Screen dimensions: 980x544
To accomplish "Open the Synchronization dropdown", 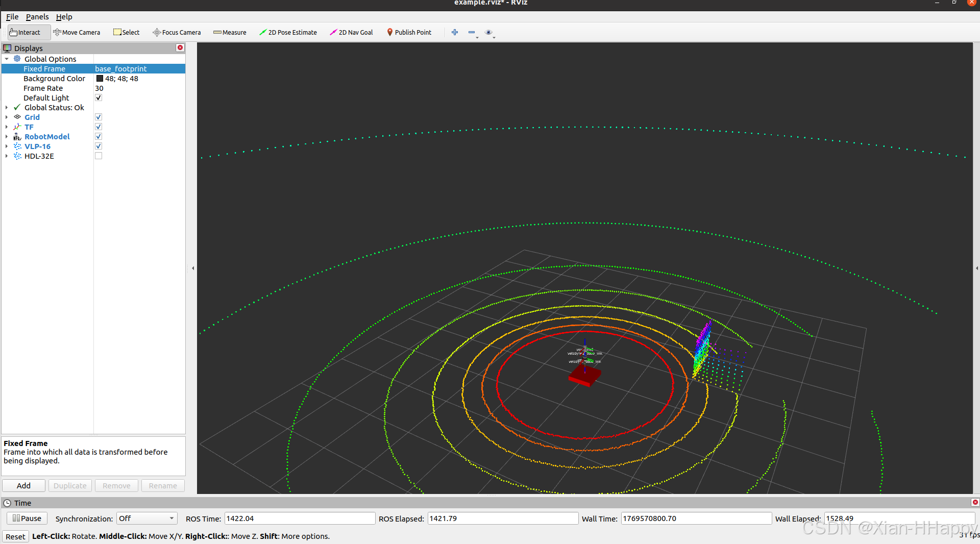I will (146, 518).
